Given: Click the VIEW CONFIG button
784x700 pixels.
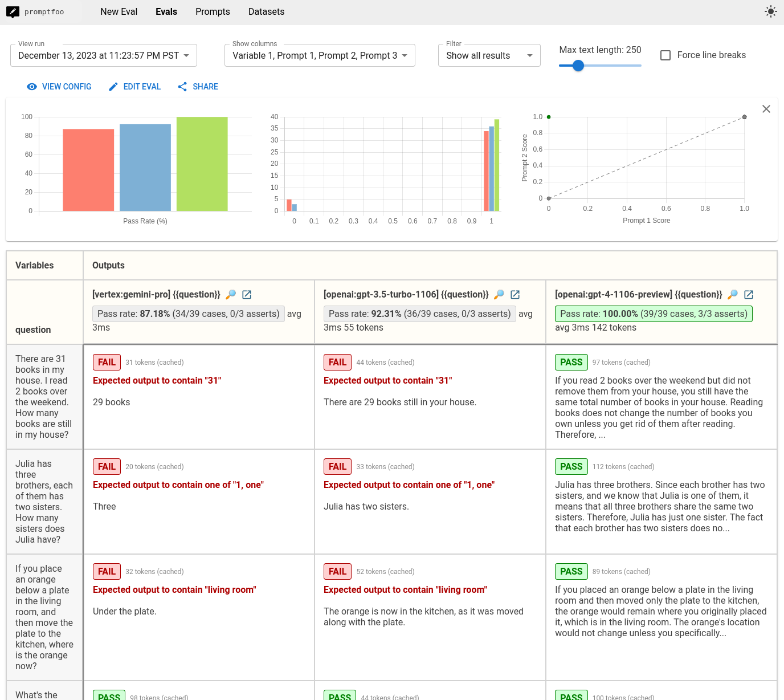Looking at the screenshot, I should pos(59,87).
